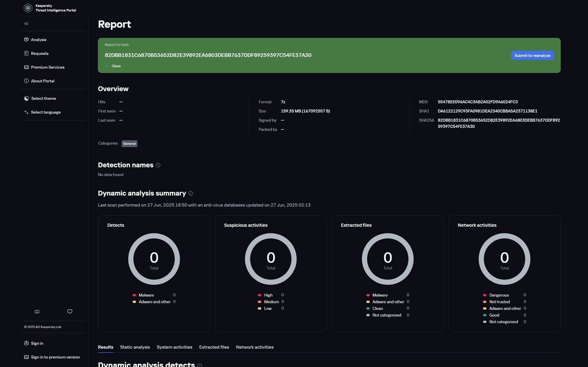Image resolution: width=588 pixels, height=367 pixels.
Task: Click the Extracted files donut chart
Action: click(388, 259)
